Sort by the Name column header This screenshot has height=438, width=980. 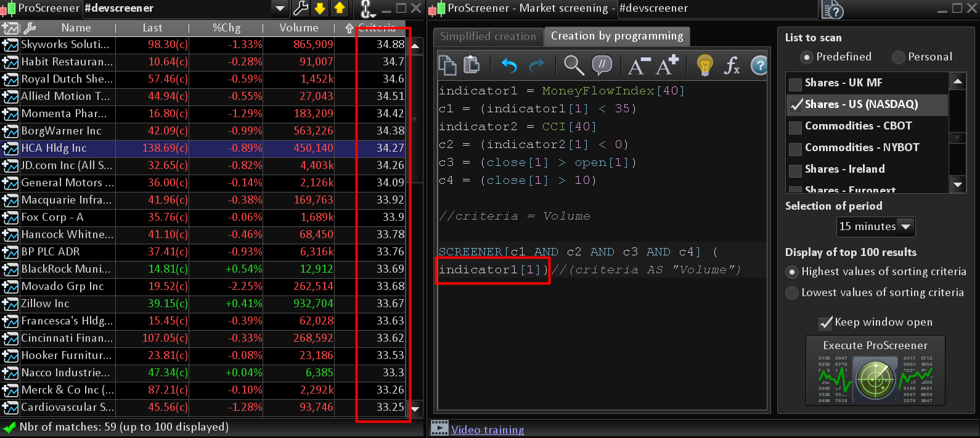[76, 28]
